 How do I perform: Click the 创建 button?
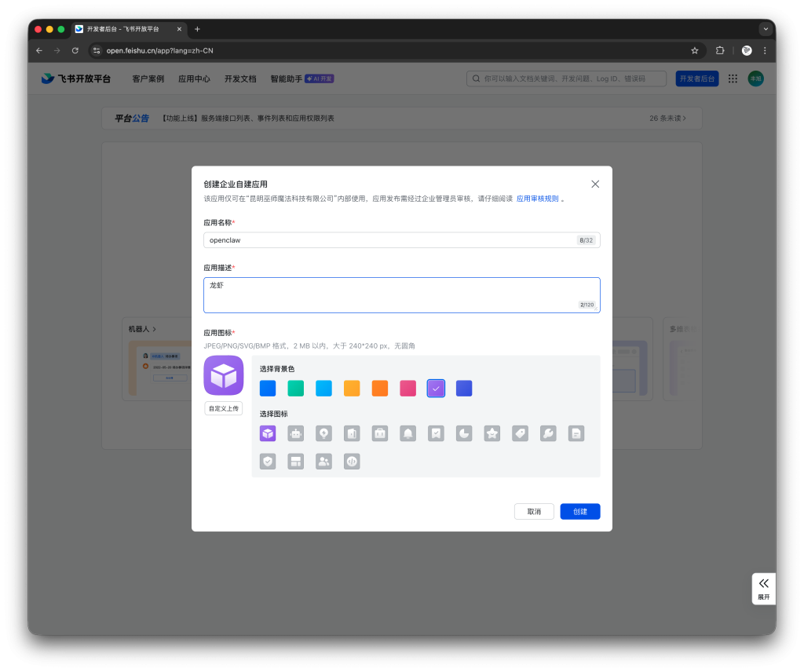pos(580,511)
